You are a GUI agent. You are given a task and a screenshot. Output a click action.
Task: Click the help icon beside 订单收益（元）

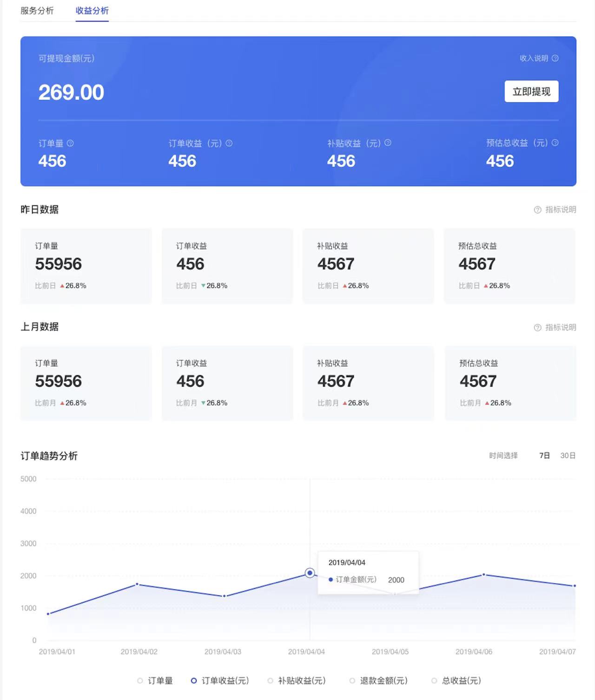tap(229, 143)
